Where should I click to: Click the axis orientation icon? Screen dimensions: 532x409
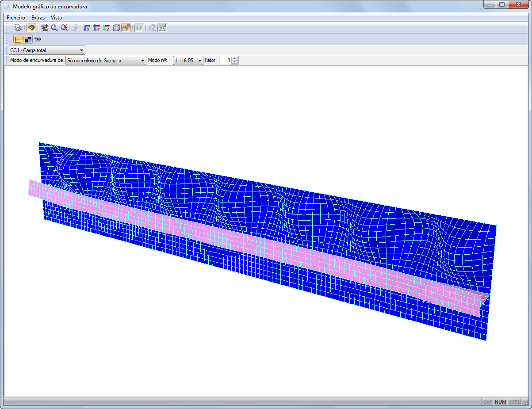pos(152,28)
